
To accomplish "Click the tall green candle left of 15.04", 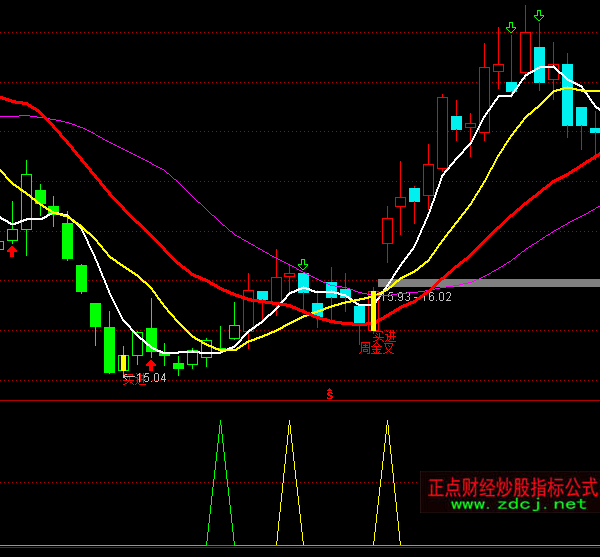I will [x=109, y=349].
